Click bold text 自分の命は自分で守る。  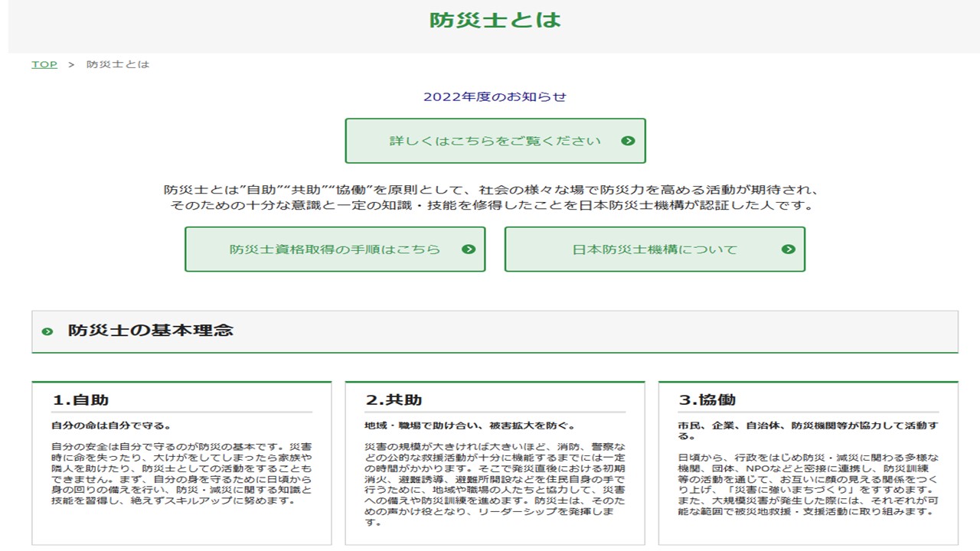pos(111,425)
